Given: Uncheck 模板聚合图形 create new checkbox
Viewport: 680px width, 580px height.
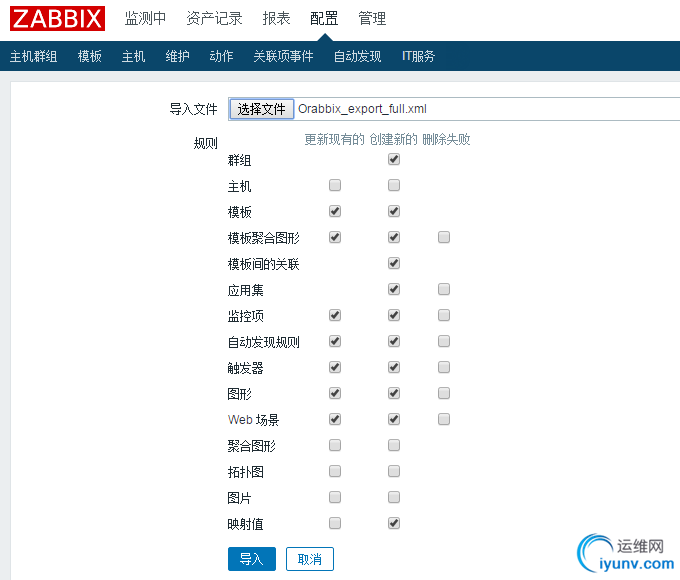Looking at the screenshot, I should point(394,237).
